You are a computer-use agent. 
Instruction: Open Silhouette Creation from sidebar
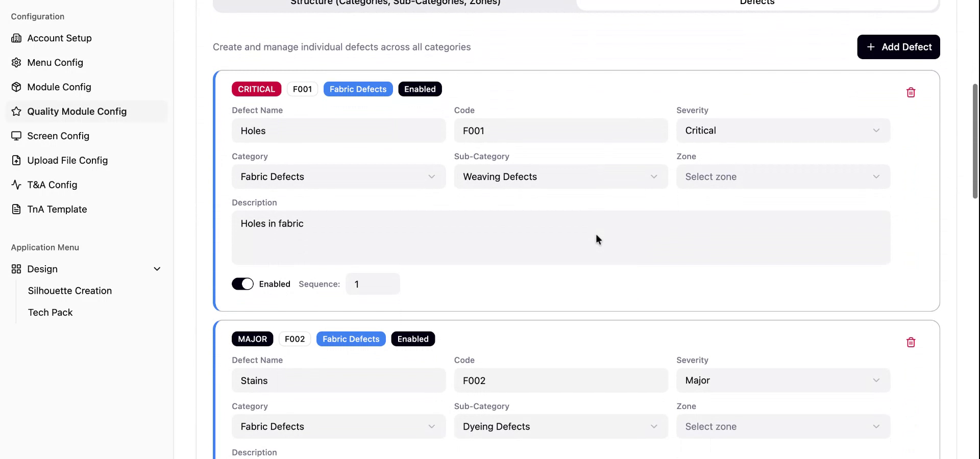pyautogui.click(x=69, y=291)
